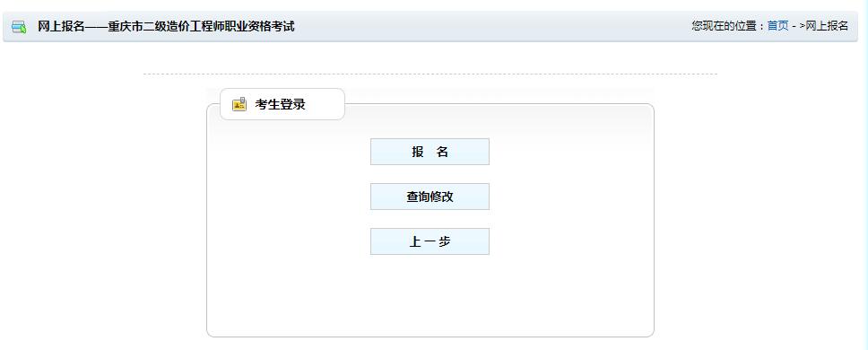Click the ">" separator before 网上报名 breadcrumb
Screen dimensions: 868x350
click(803, 26)
